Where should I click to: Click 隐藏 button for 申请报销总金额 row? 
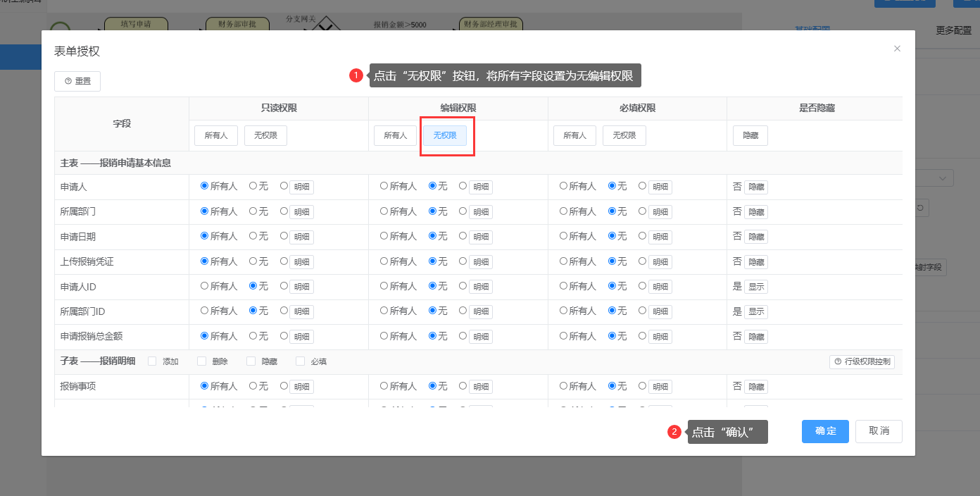point(756,337)
